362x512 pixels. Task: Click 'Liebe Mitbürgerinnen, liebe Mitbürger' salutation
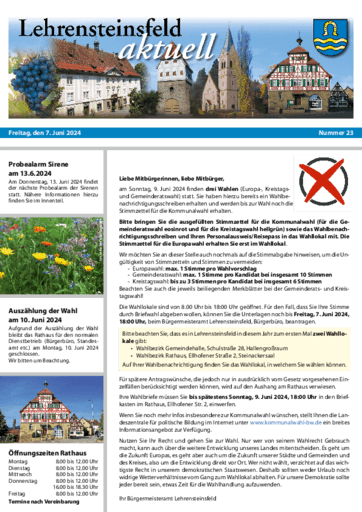click(172, 179)
